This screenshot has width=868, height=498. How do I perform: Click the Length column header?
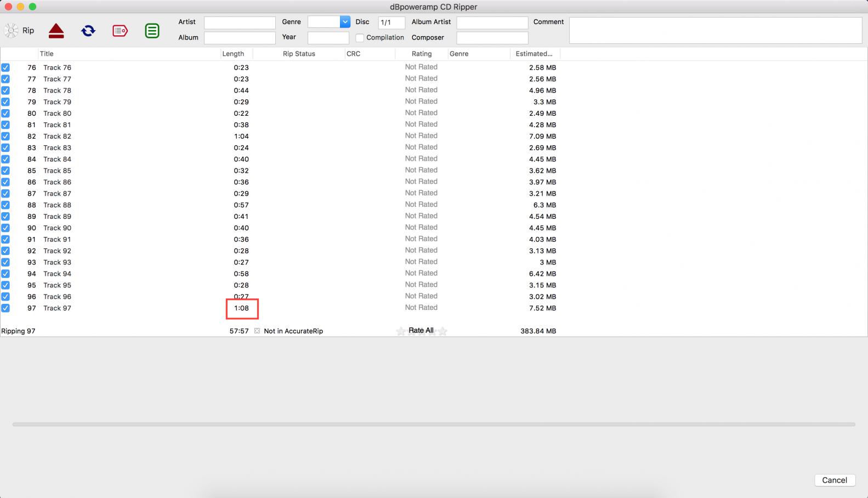(x=233, y=54)
